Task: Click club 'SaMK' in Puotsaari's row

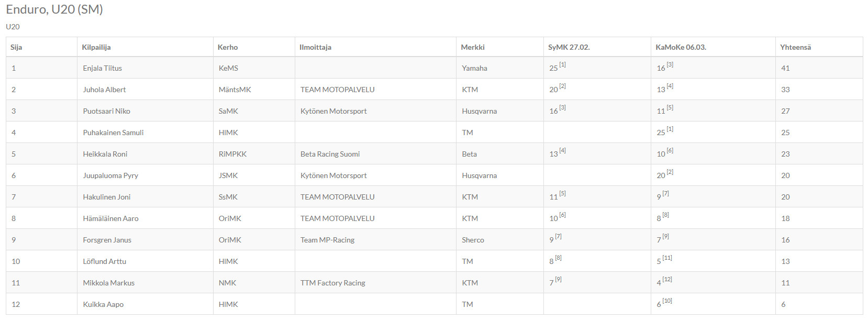Action: [228, 111]
